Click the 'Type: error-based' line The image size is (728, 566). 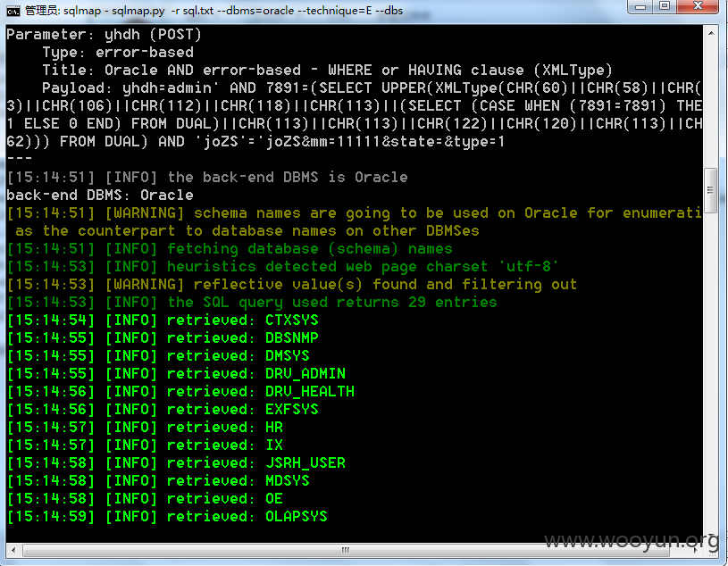click(x=118, y=53)
